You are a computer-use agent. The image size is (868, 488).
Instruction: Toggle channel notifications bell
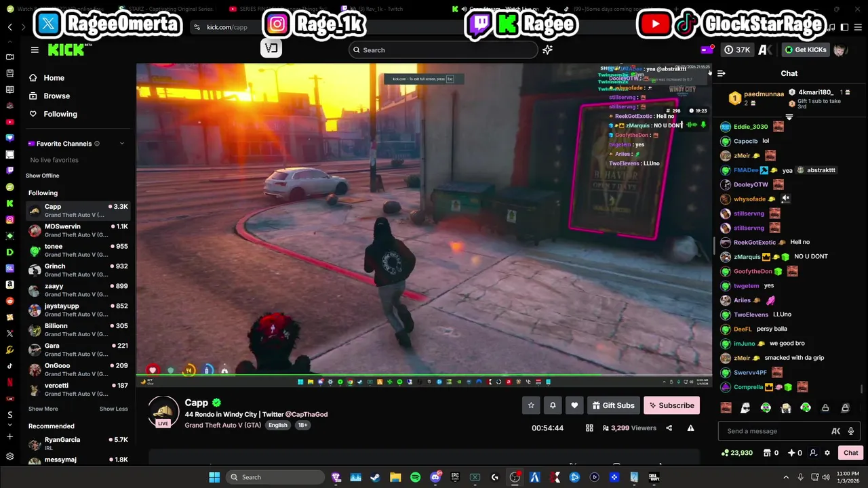553,405
